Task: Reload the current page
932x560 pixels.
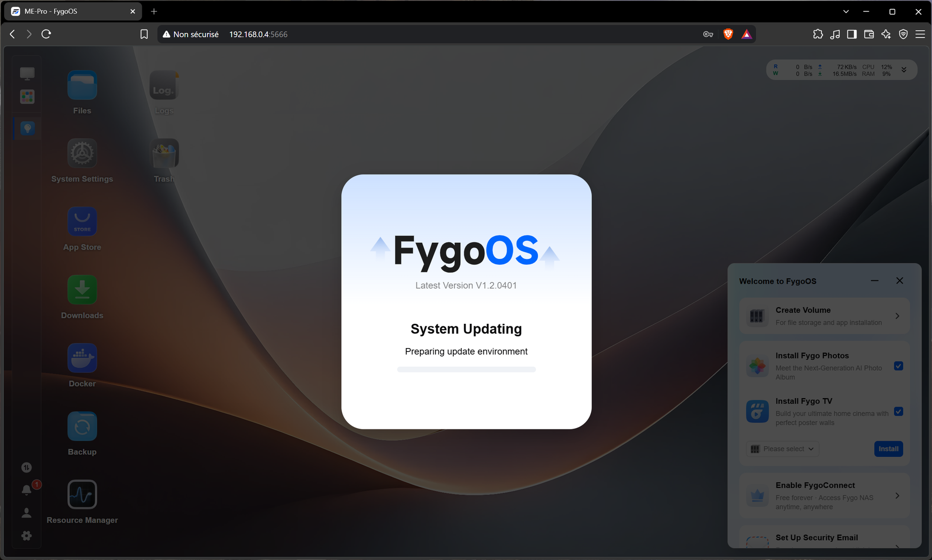Action: tap(46, 34)
